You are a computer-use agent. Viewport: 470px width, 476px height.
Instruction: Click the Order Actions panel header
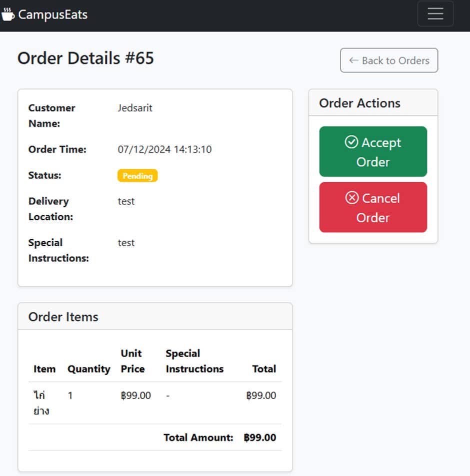tap(359, 103)
